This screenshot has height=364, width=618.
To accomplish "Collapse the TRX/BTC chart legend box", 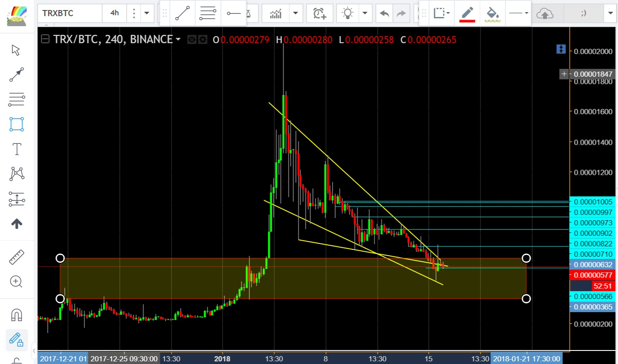I will tap(45, 39).
